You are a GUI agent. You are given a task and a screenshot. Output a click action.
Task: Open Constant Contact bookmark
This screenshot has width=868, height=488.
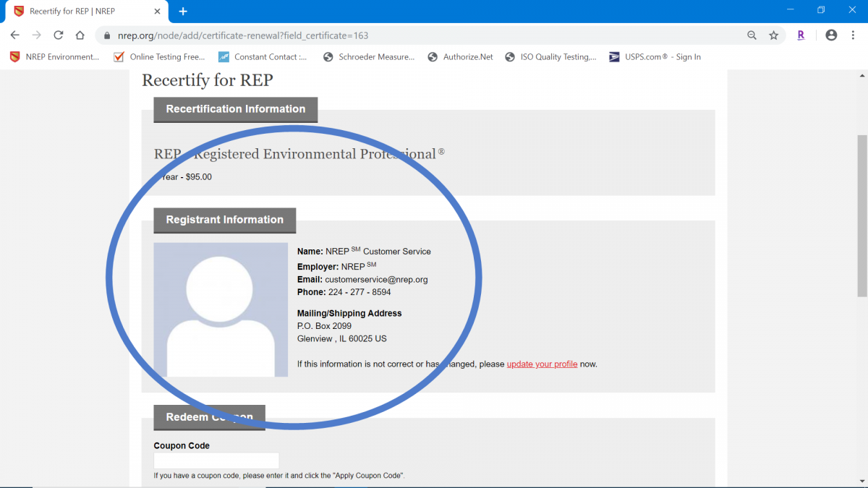coord(263,57)
